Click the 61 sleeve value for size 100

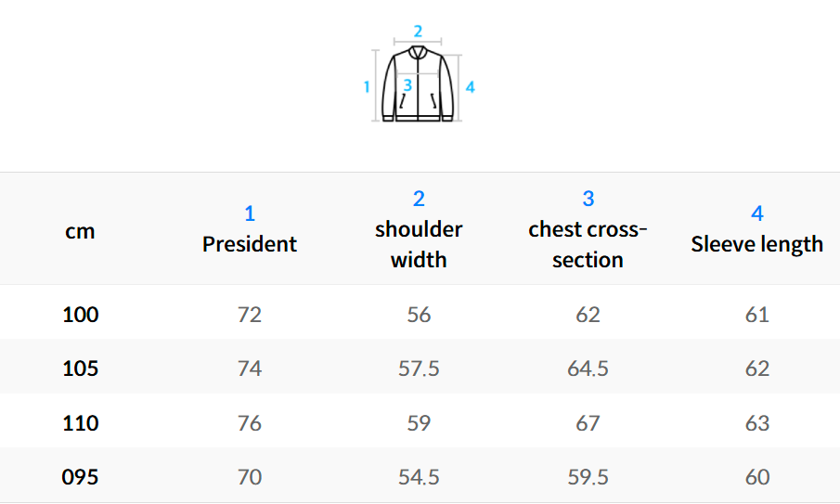pyautogui.click(x=756, y=315)
